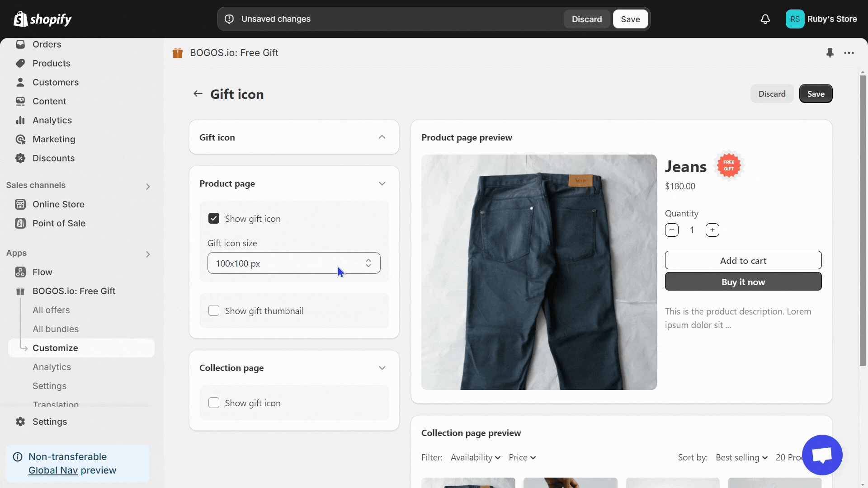Collapse the Product page section
868x488 pixels.
point(382,183)
